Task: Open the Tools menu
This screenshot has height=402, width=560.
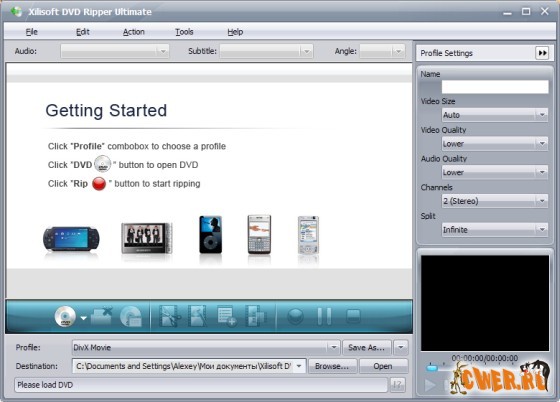Action: (x=184, y=32)
